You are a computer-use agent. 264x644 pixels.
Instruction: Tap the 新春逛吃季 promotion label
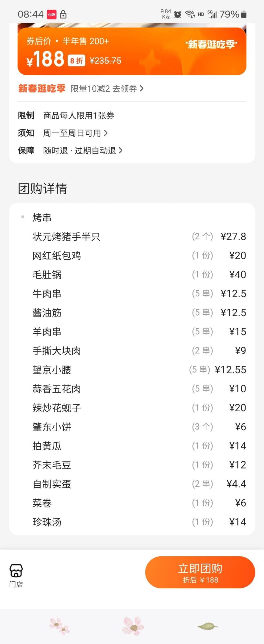[x=42, y=89]
